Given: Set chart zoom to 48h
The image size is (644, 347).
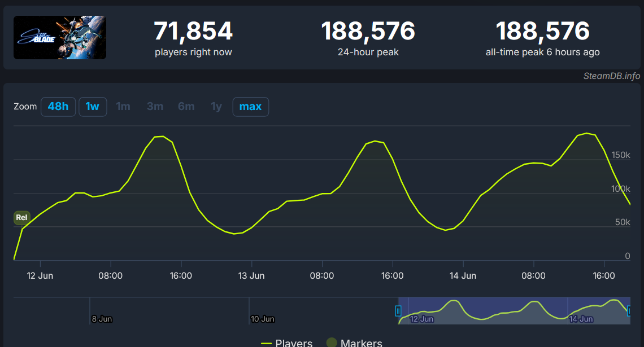Looking at the screenshot, I should tap(58, 107).
